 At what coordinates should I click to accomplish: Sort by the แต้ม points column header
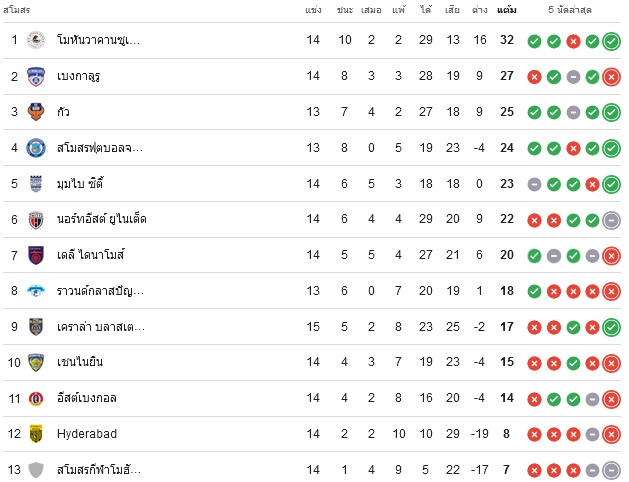(x=507, y=10)
